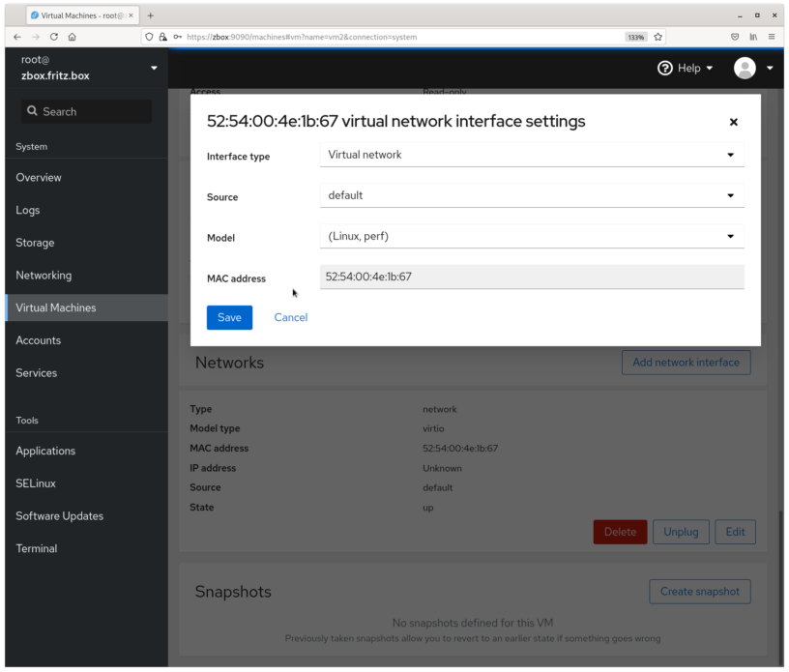
Task: Open Terminal from the Tools section
Action: [36, 548]
